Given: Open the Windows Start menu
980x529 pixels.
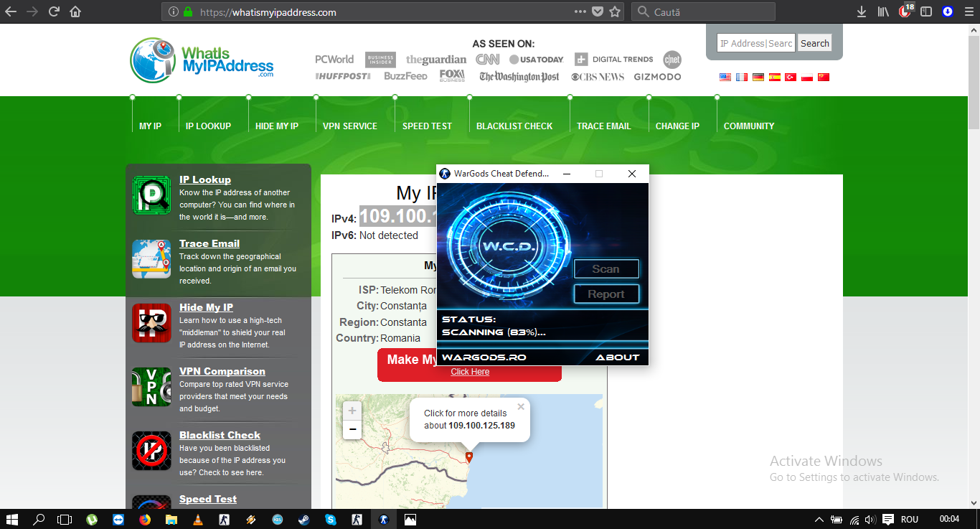Looking at the screenshot, I should click(12, 519).
